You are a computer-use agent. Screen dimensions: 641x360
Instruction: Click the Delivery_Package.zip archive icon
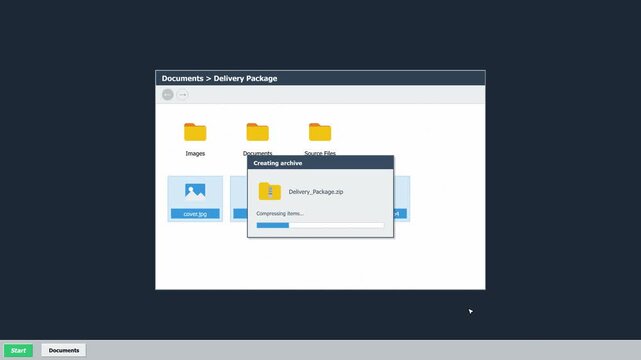tap(270, 191)
